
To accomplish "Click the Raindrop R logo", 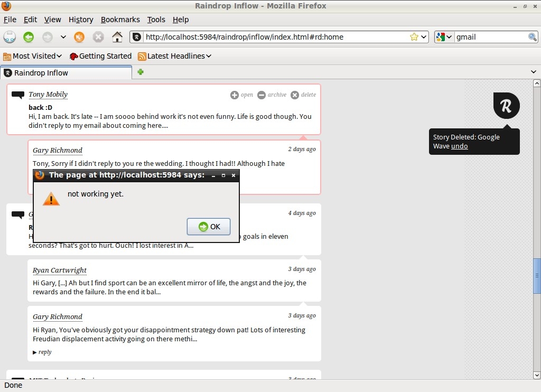I will [506, 106].
